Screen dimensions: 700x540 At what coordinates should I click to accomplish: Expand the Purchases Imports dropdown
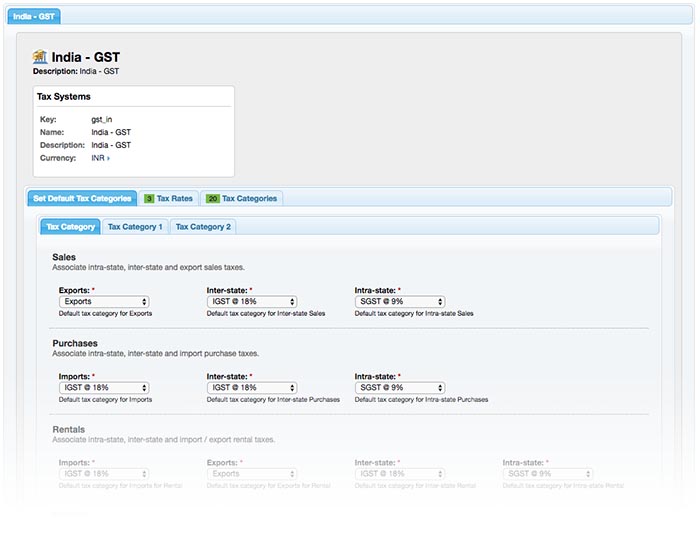104,388
